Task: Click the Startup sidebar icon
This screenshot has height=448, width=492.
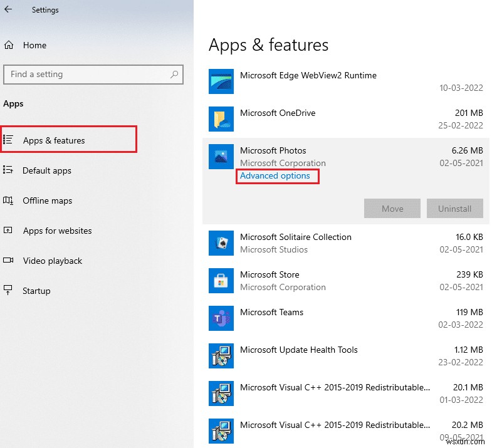Action: (8, 290)
